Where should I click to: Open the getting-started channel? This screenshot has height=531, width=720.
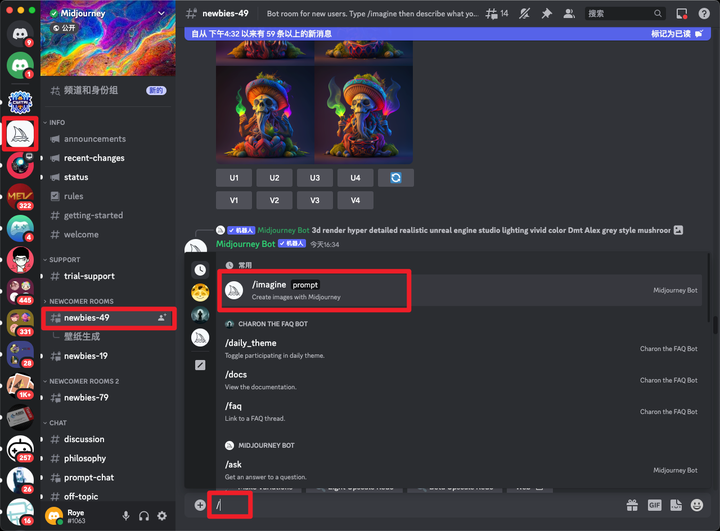108,215
